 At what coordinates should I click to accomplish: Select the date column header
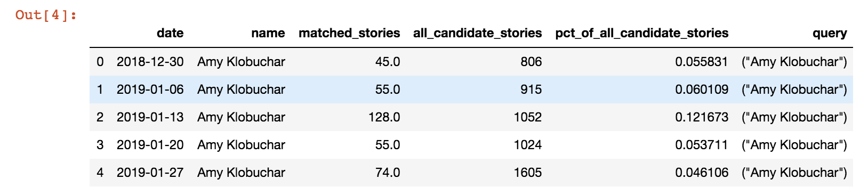(170, 33)
